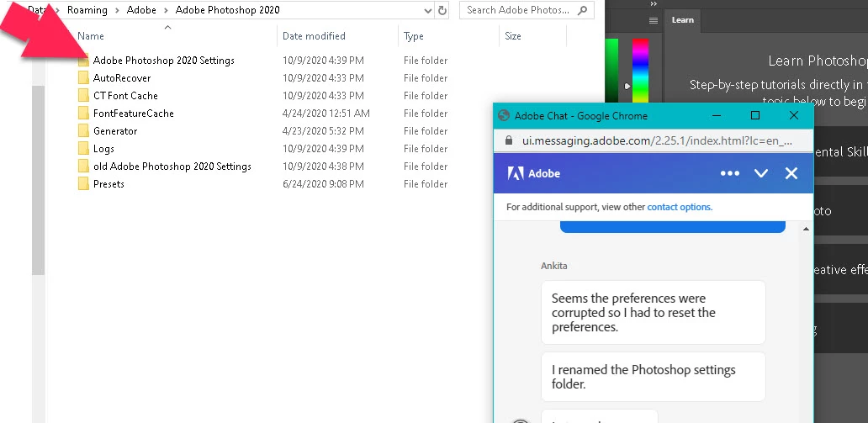Click the Adobe Chat URL address bar

[x=657, y=140]
